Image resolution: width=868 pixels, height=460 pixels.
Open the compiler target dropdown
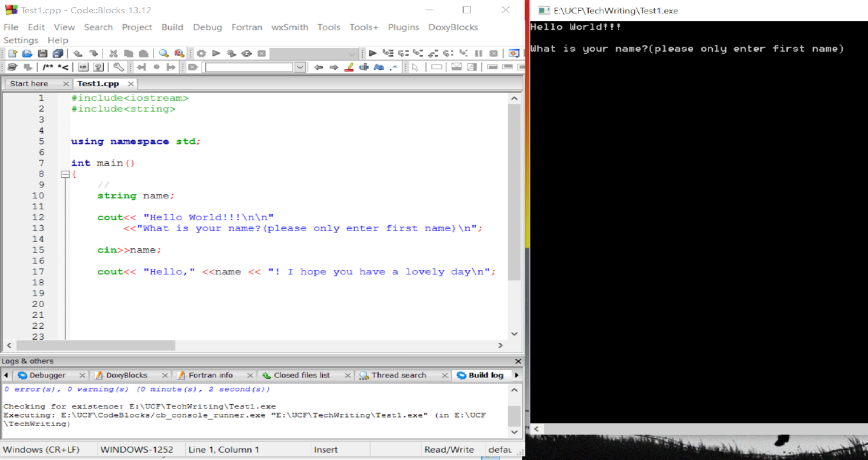351,53
